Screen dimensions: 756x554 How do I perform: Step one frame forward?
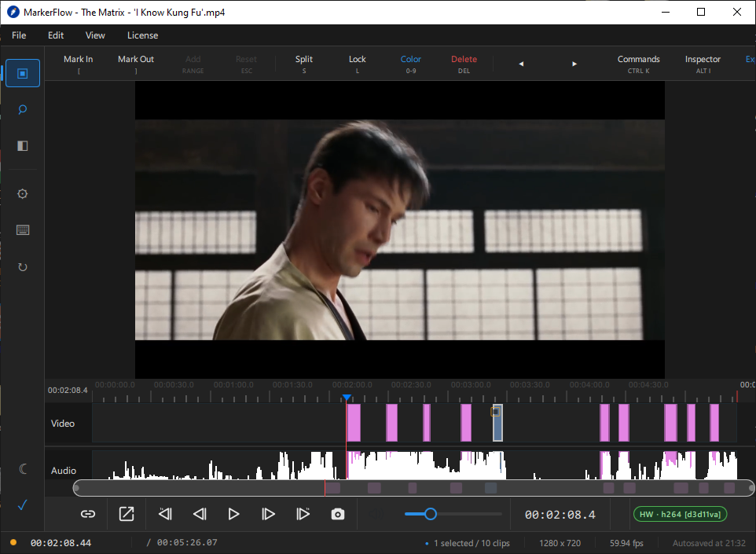point(268,514)
